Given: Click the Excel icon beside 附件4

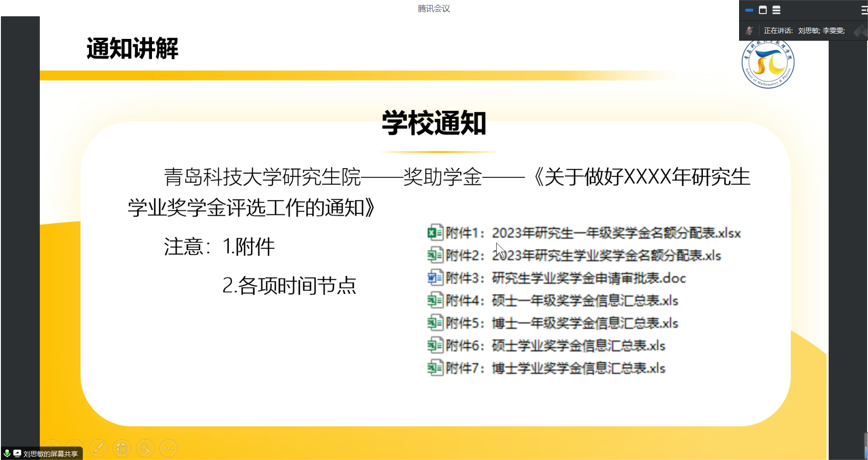Looking at the screenshot, I should pos(435,300).
